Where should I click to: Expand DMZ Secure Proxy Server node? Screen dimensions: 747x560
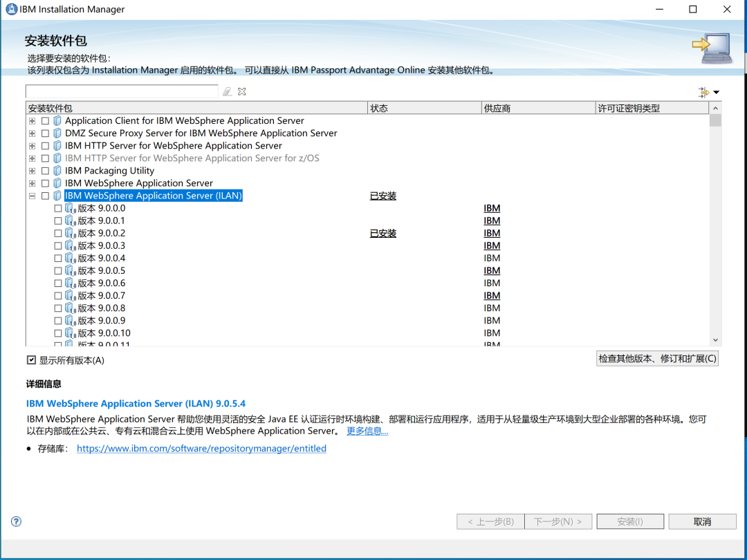[32, 133]
